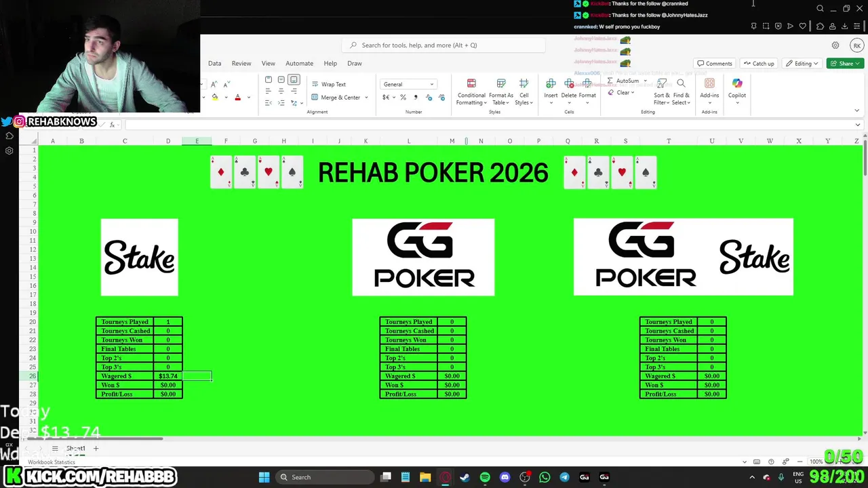This screenshot has height=488, width=868.
Task: Open Spotify from the taskbar
Action: (485, 477)
